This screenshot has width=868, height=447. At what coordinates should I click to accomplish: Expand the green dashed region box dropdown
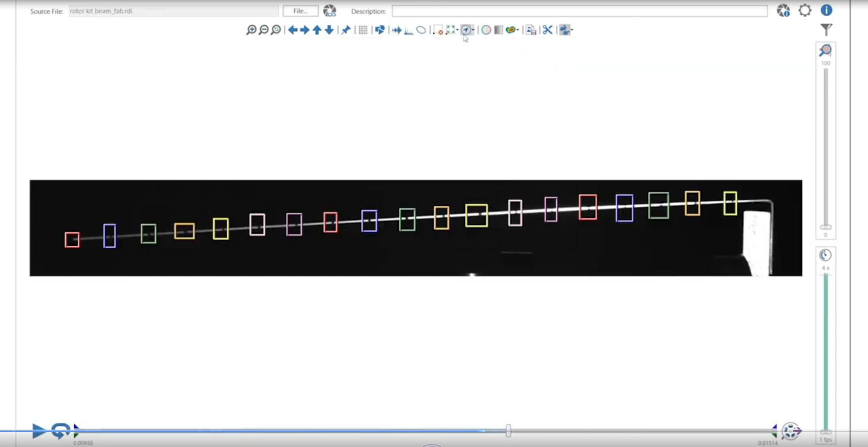457,30
